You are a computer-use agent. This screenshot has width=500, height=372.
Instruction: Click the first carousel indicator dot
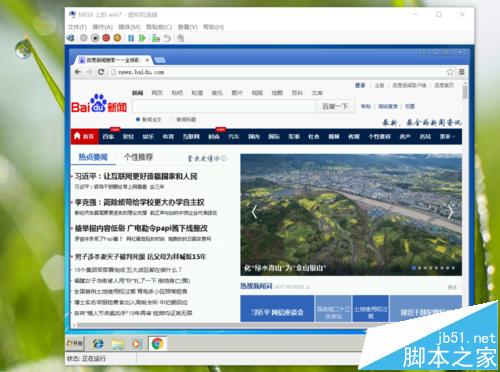pyautogui.click(x=414, y=268)
